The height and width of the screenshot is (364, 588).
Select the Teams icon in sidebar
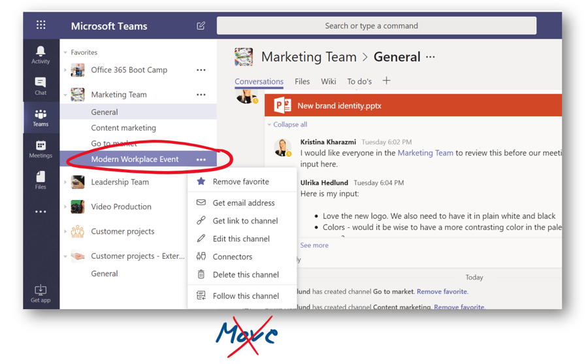41,118
